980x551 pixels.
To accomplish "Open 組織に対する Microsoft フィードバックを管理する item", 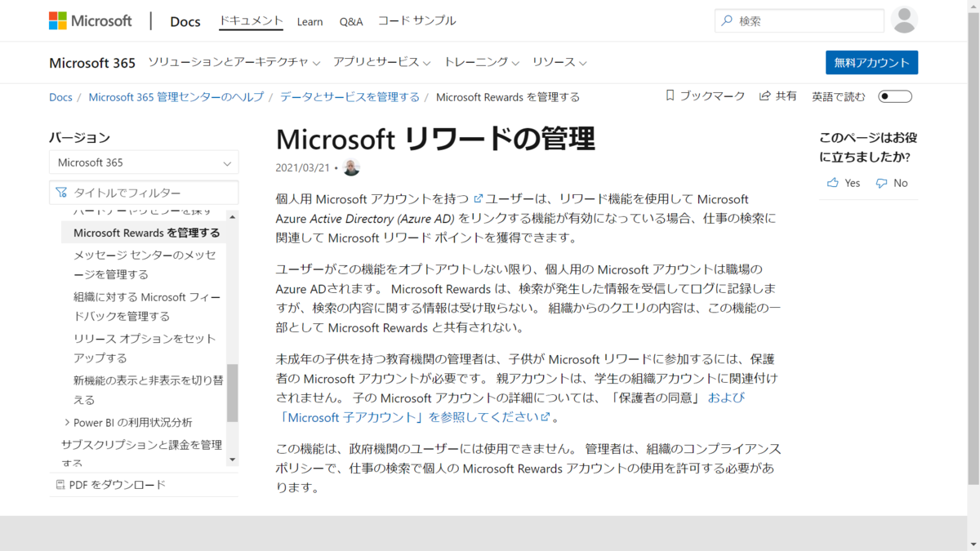I will point(146,306).
